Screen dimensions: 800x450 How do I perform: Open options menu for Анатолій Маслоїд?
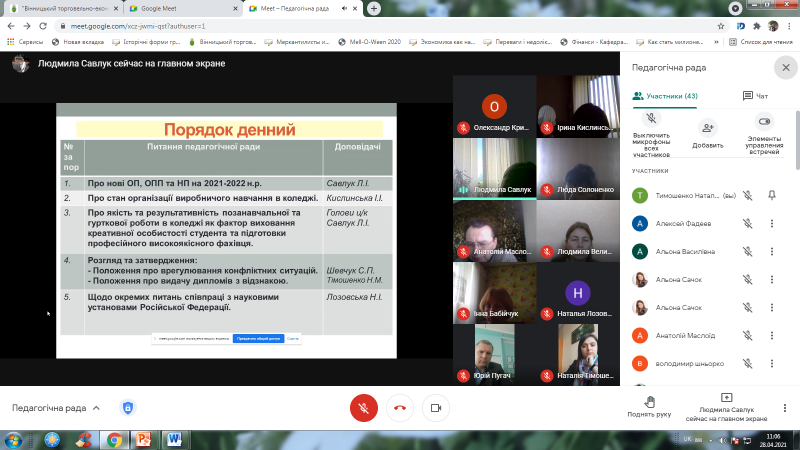(772, 336)
